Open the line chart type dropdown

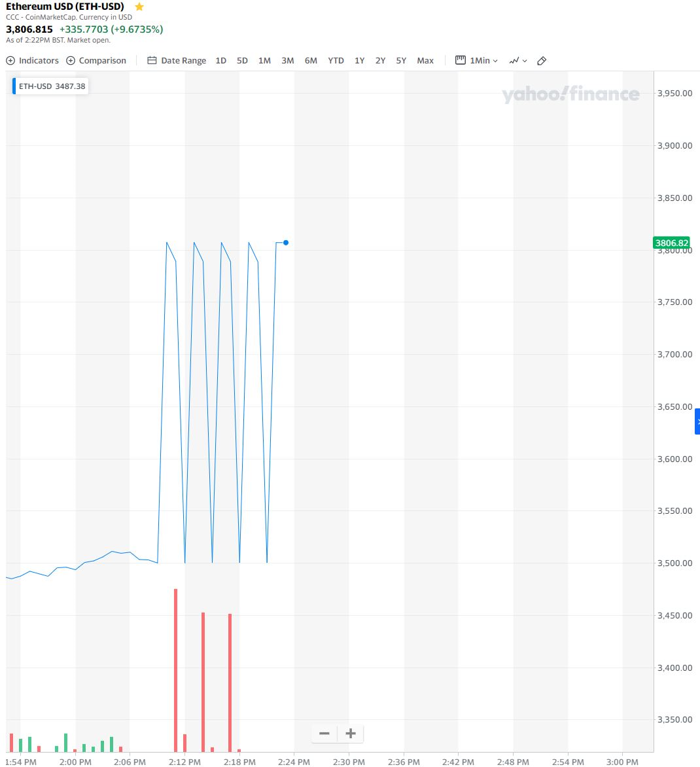[x=518, y=60]
